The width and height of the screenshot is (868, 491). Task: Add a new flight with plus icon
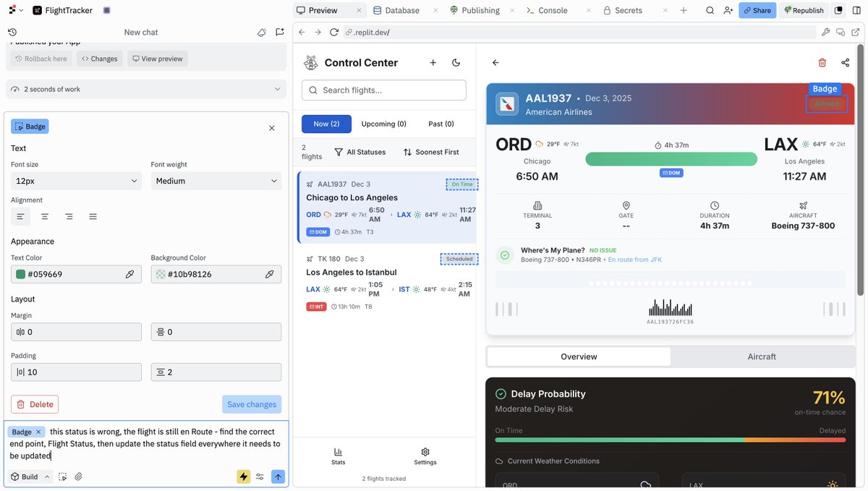[433, 63]
